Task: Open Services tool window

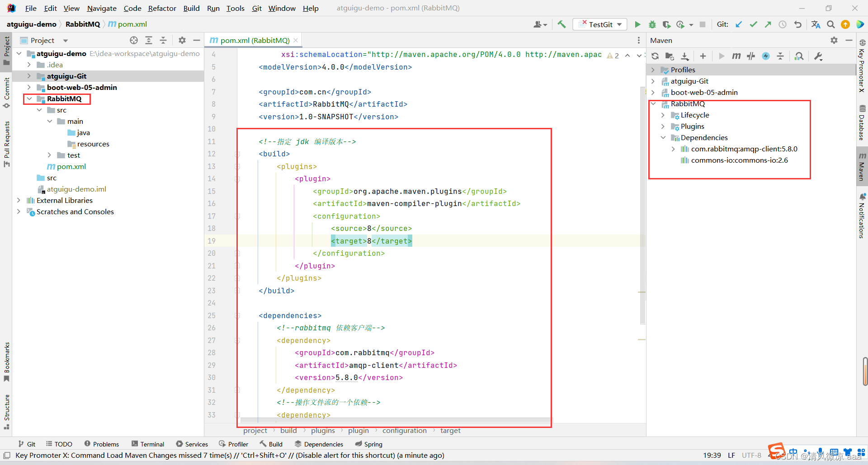Action: (x=192, y=444)
